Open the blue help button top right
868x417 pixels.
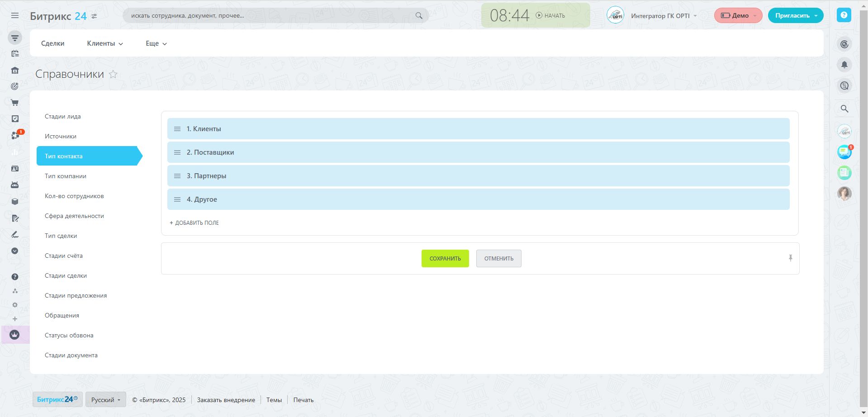844,15
